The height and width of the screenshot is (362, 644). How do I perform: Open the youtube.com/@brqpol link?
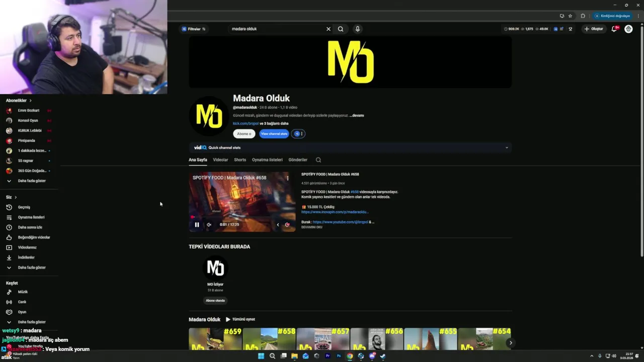tap(341, 222)
